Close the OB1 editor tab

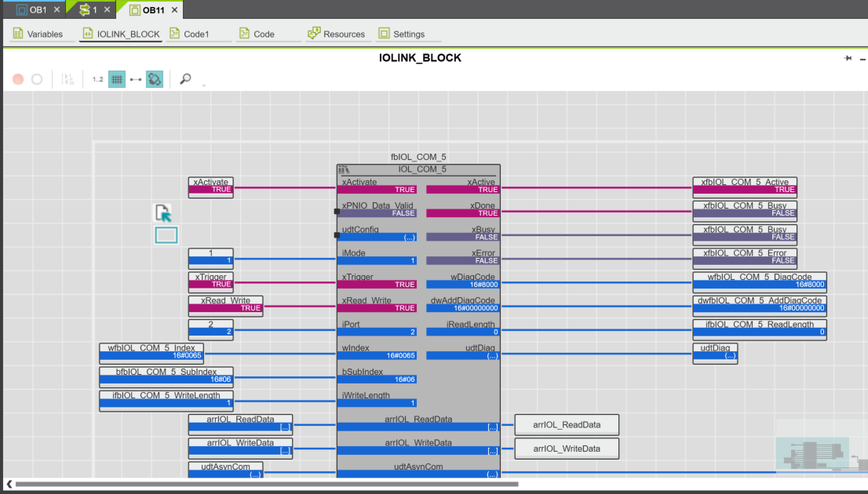pos(57,10)
